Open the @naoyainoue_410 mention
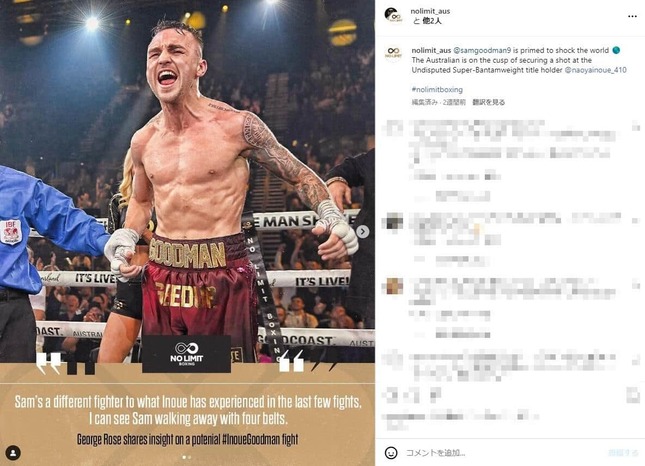This screenshot has width=645, height=466. coord(596,70)
